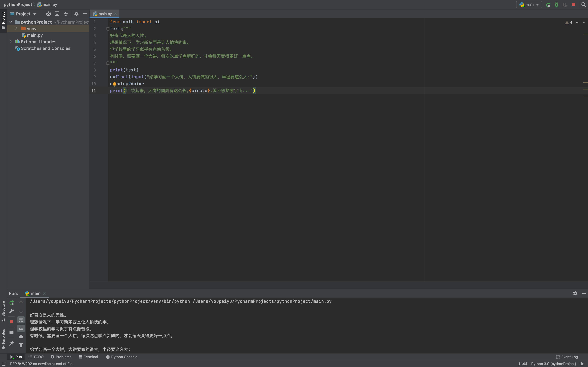Image resolution: width=588 pixels, height=367 pixels.
Task: Toggle scroll to end in Run console
Action: [x=21, y=328]
